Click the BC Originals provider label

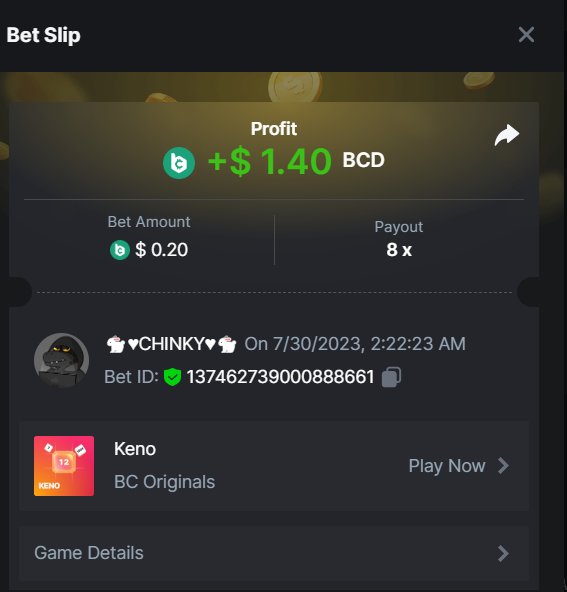coord(165,482)
